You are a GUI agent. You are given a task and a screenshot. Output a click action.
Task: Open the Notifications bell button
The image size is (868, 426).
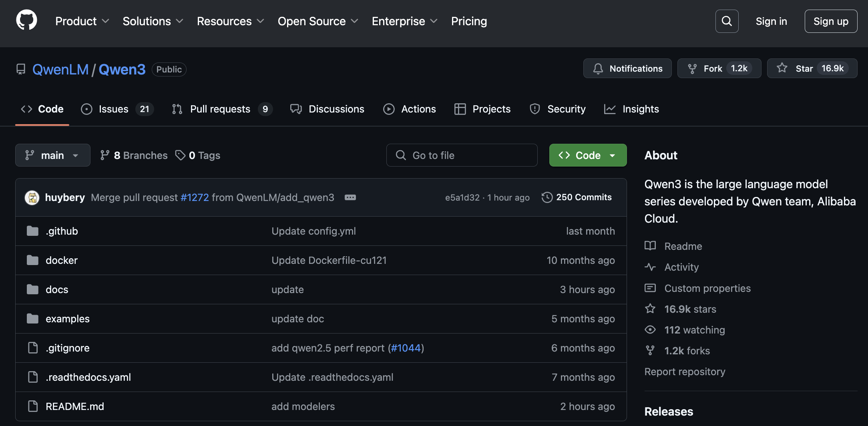tap(627, 68)
